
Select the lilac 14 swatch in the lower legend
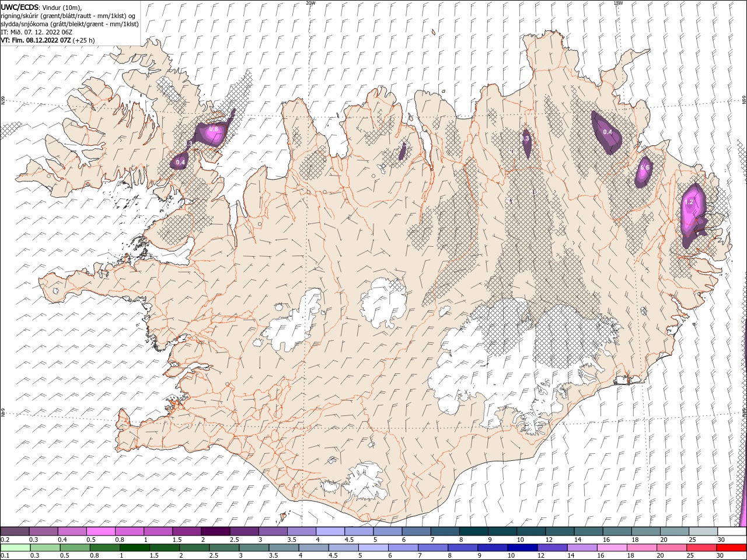[x=582, y=548]
